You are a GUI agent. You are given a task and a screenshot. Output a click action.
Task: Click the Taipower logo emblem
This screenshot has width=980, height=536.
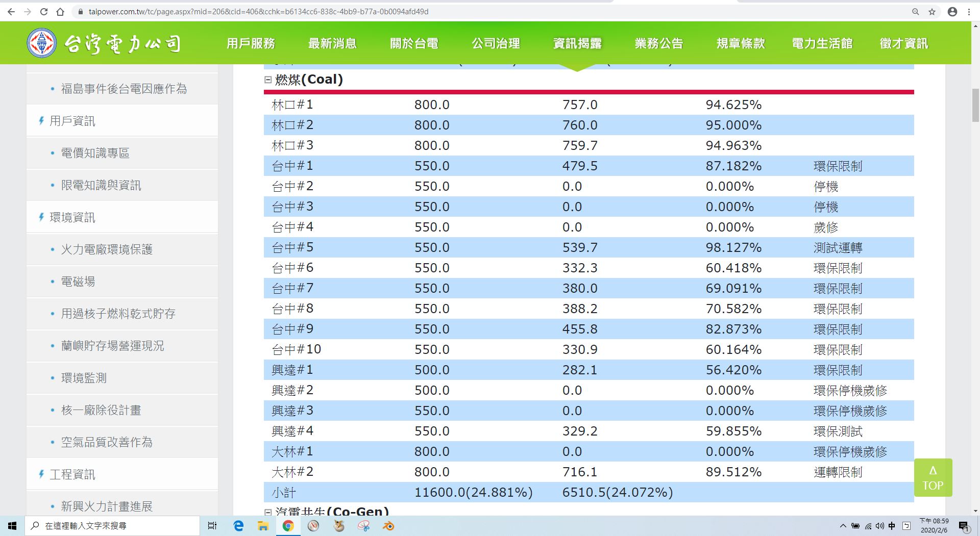coord(41,43)
